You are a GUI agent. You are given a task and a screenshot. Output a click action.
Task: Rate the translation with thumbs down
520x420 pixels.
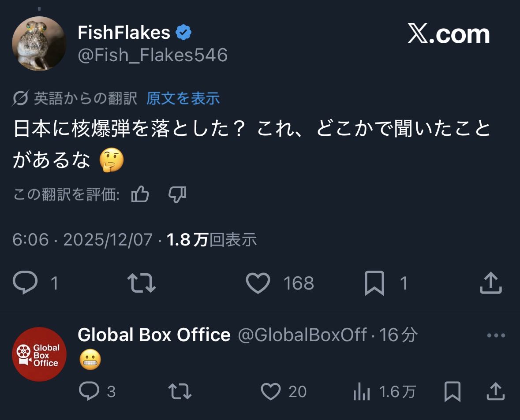pos(178,194)
